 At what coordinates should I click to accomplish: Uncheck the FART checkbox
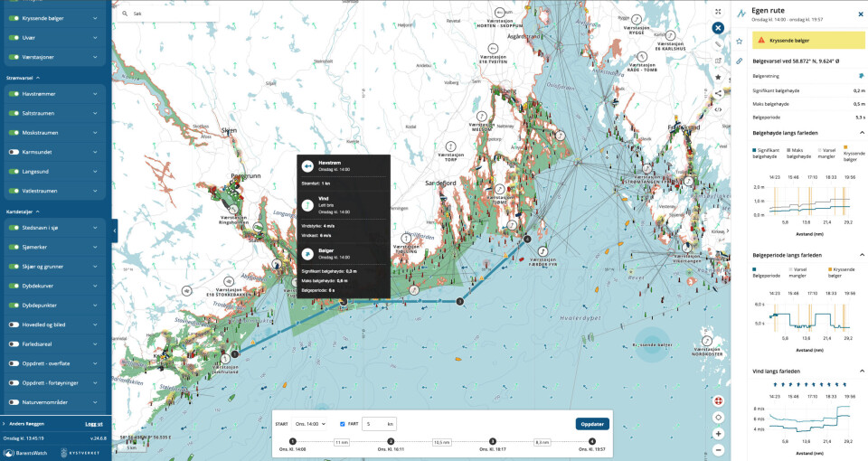point(342,423)
